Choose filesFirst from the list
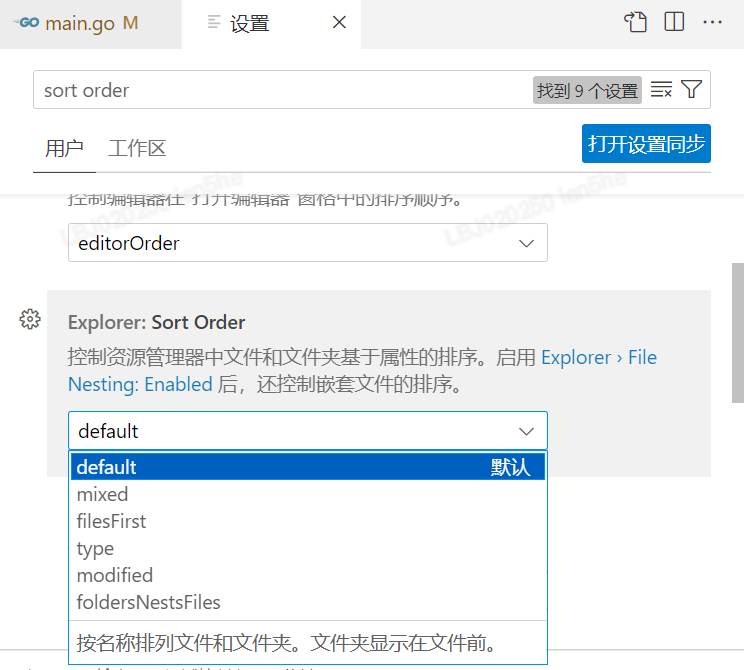The width and height of the screenshot is (744, 670). [x=111, y=521]
